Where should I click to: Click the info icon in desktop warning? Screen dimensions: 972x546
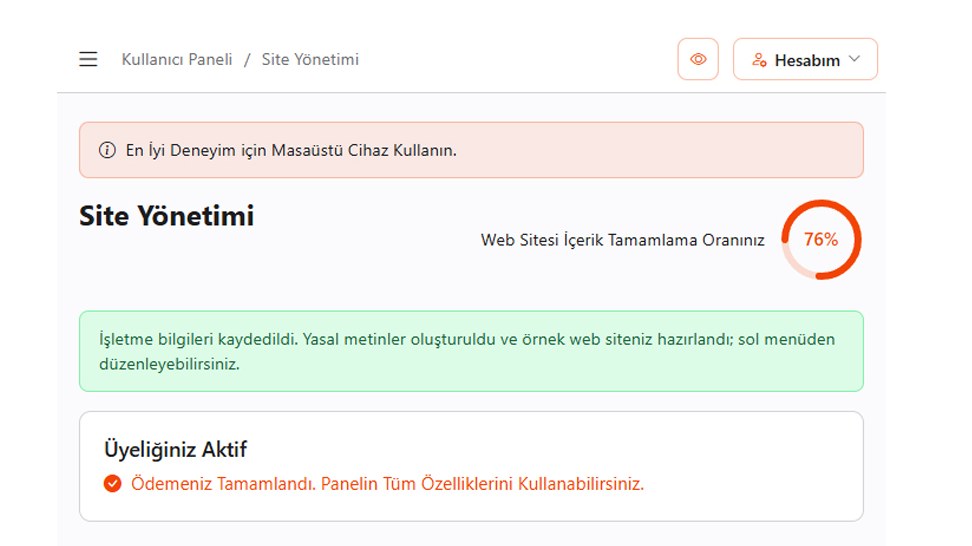107,150
